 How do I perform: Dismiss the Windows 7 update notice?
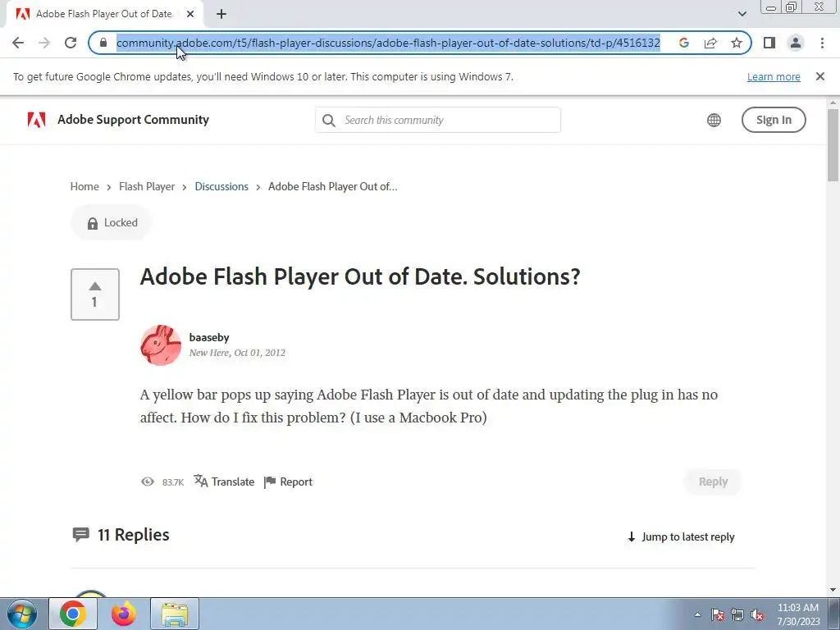pyautogui.click(x=820, y=76)
